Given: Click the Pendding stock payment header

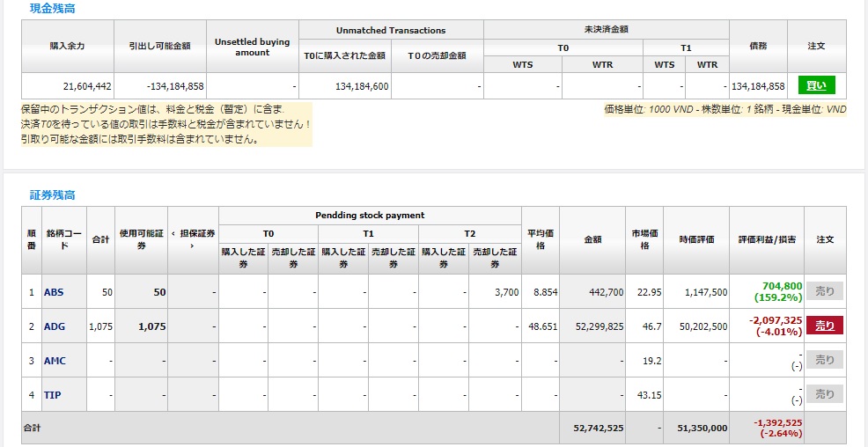Looking at the screenshot, I should click(370, 216).
